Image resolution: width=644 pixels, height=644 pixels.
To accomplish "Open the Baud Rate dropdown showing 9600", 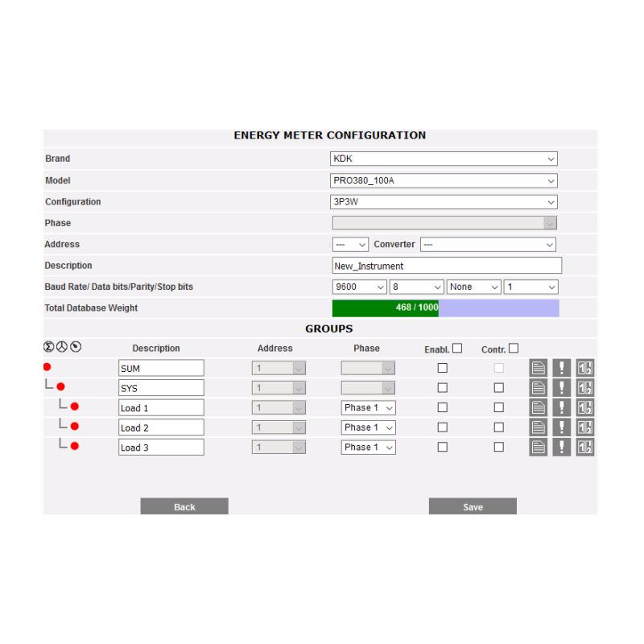I will pos(359,287).
